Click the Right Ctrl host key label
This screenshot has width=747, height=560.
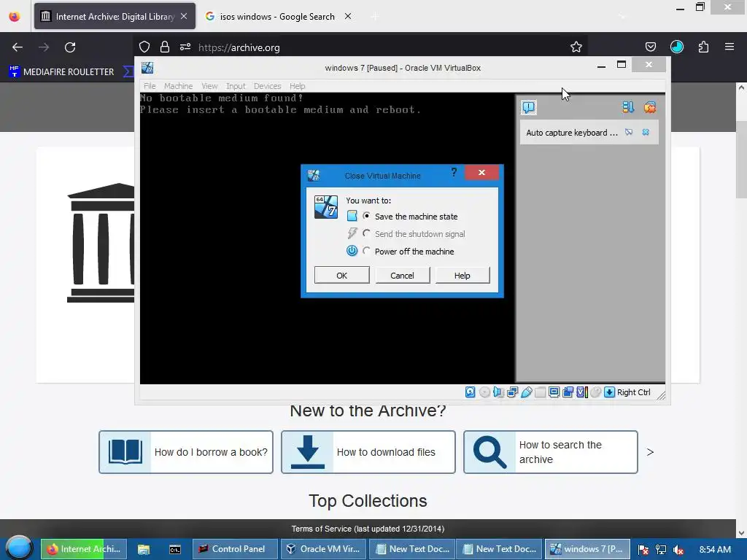pos(634,392)
